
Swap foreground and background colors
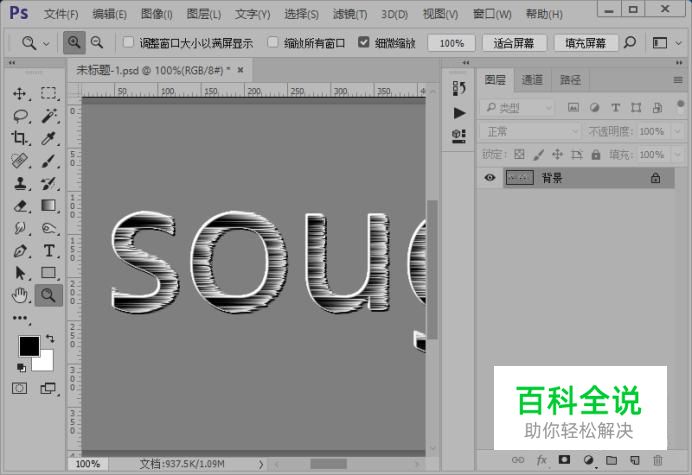point(50,339)
